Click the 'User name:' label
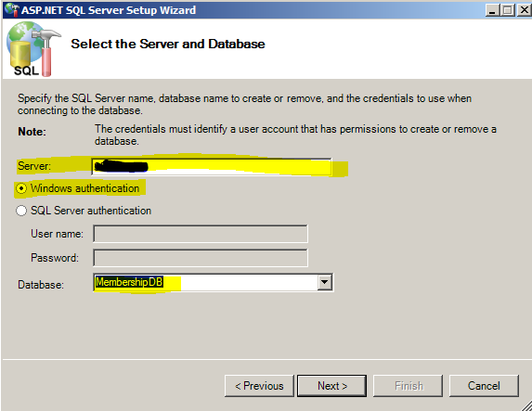This screenshot has width=532, height=411. pos(57,234)
